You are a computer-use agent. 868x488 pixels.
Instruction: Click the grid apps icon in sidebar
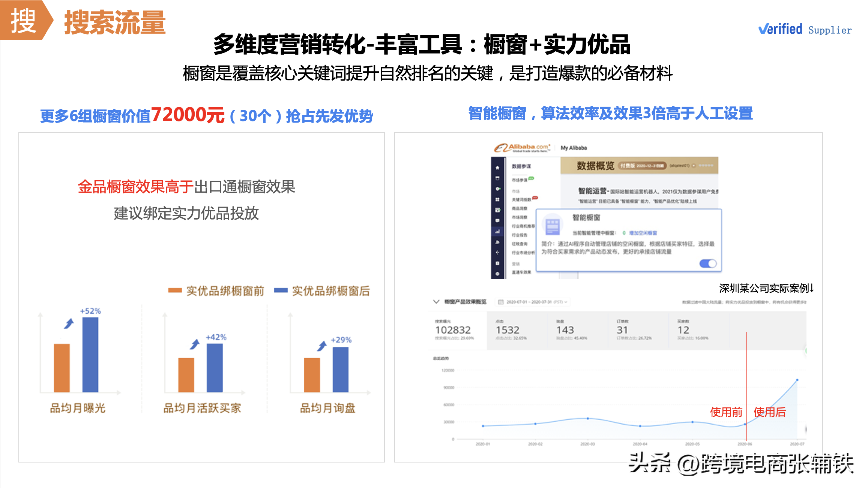[497, 199]
